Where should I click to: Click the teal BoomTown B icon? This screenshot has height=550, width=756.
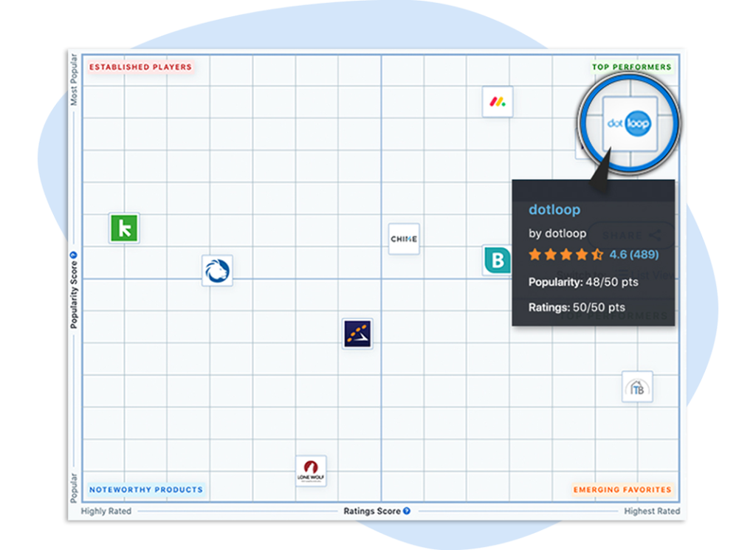tap(498, 261)
